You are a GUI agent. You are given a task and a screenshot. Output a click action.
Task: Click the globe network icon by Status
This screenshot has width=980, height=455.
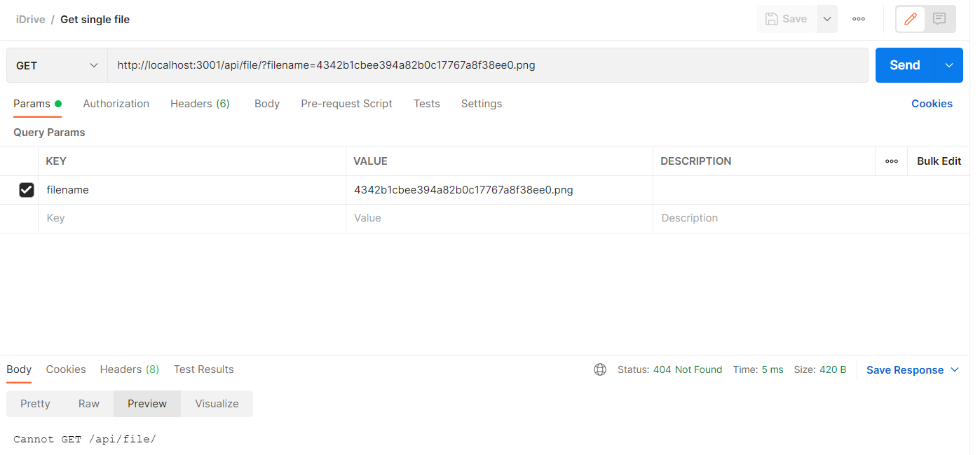click(600, 369)
